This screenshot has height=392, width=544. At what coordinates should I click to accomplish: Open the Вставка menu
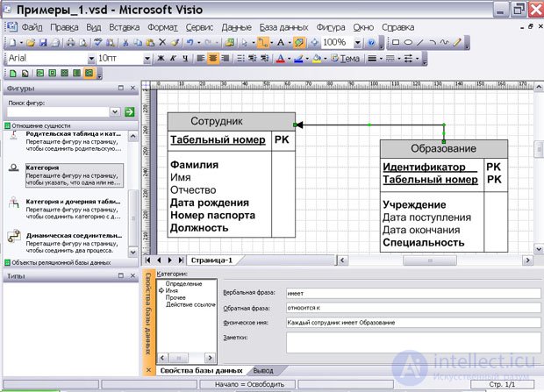(125, 27)
